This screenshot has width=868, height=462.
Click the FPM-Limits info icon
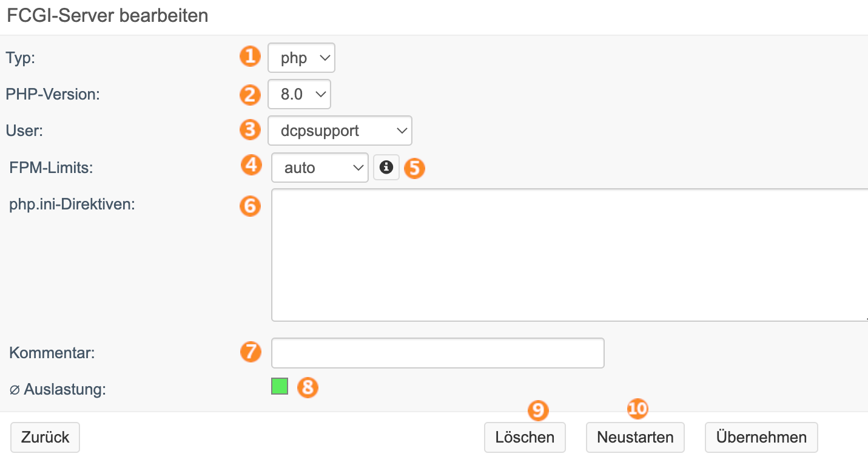tap(386, 167)
